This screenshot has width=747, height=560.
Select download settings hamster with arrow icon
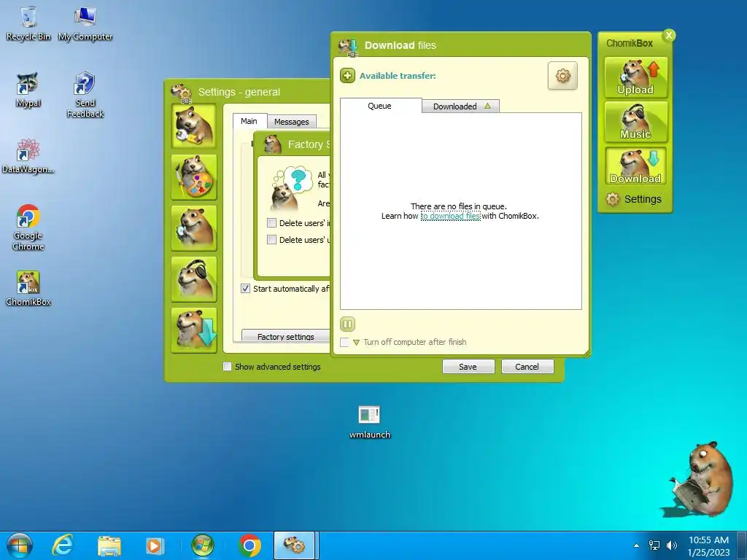pyautogui.click(x=194, y=330)
